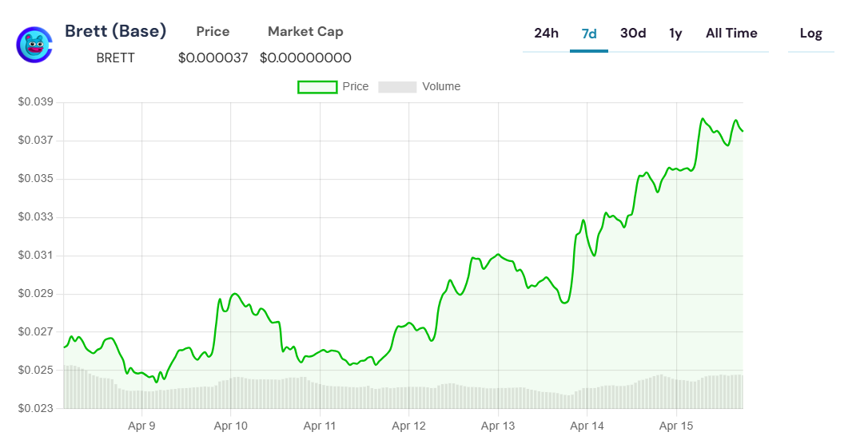Viewport: 868px width, 444px height.
Task: Select the 7d time range tab
Action: 589,34
